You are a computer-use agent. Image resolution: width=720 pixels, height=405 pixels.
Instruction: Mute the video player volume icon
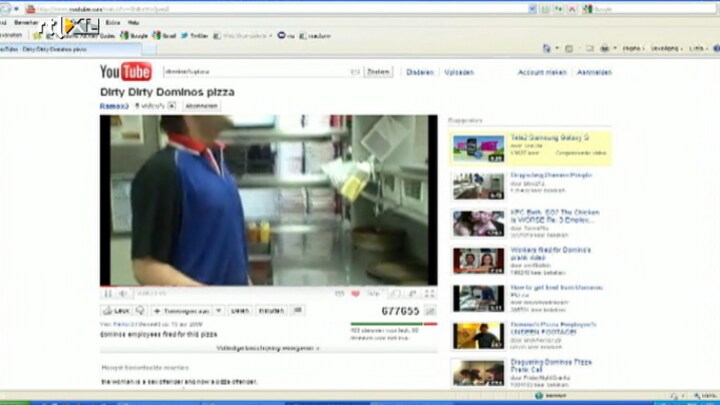123,293
